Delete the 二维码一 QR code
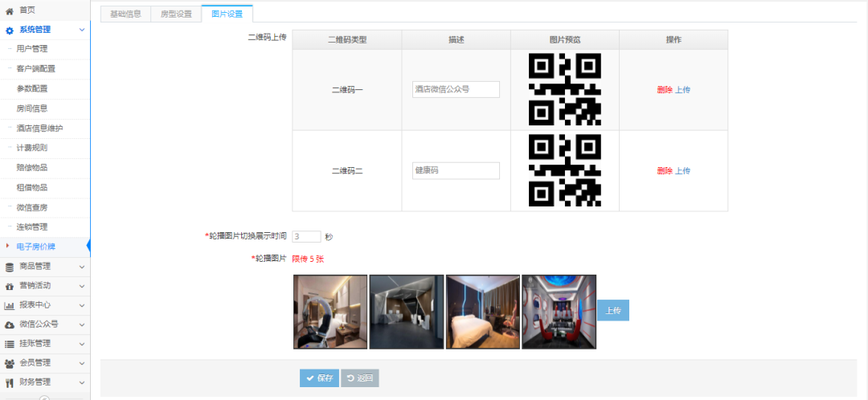Image resolution: width=868 pixels, height=400 pixels. (x=665, y=90)
